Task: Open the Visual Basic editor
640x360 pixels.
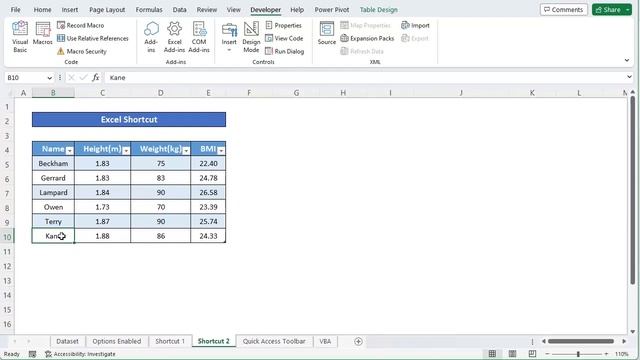Action: [20, 37]
